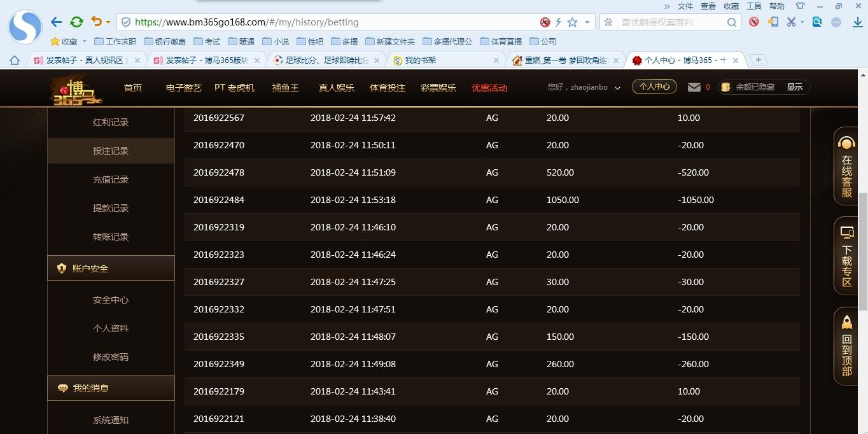Open the 体育直播 bookmark folder
The height and width of the screenshot is (434, 868).
click(501, 41)
